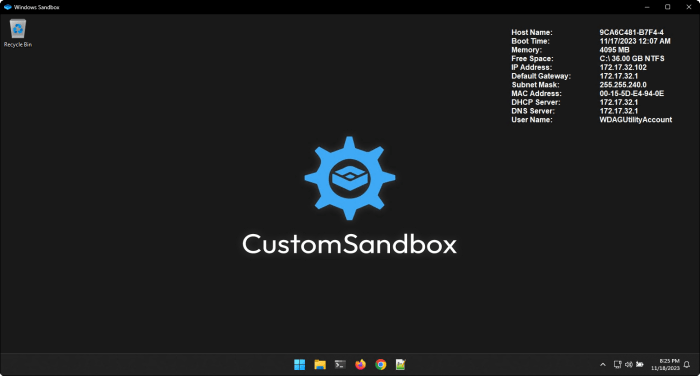Click the Windows Sandbox title bar icon
The image size is (700, 376).
[8, 7]
